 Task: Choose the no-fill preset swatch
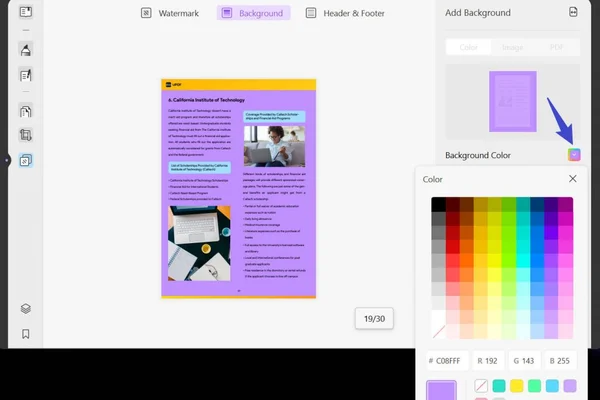(x=481, y=386)
